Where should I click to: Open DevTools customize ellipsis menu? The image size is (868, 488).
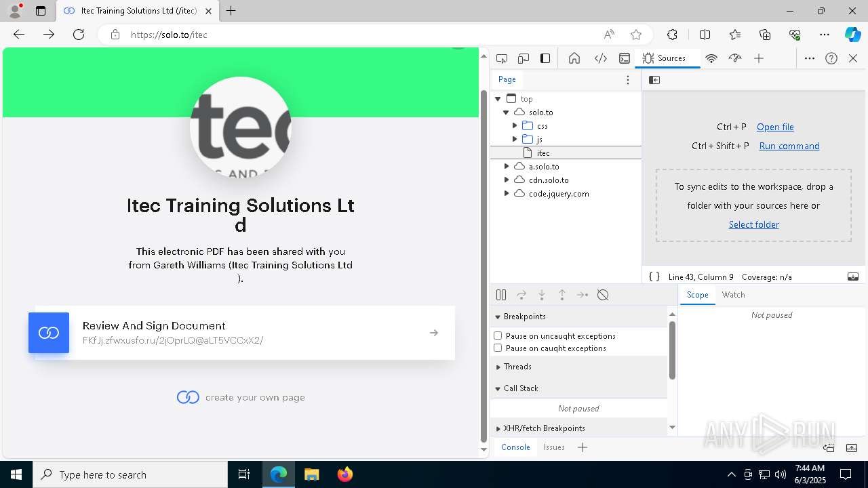point(810,58)
